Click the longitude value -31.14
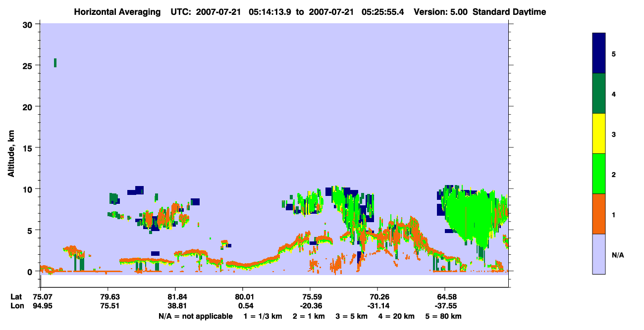Viewport: 644px width, 330px height. point(377,306)
